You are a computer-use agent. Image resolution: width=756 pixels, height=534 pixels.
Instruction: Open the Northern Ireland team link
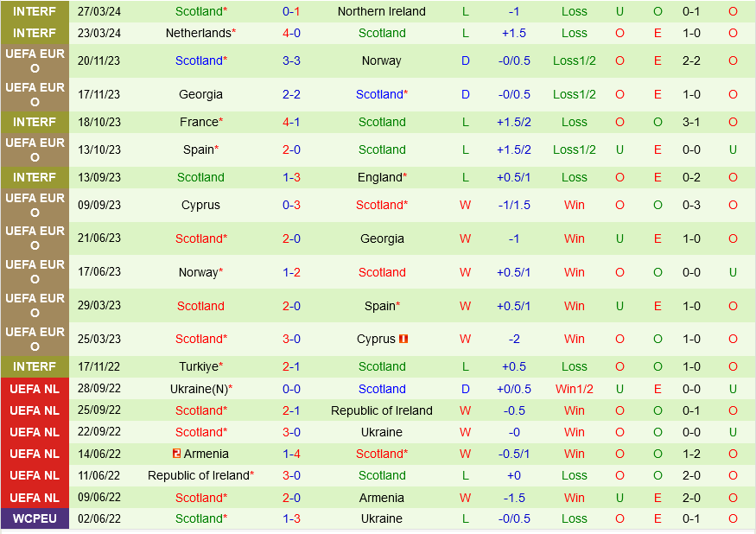tap(381, 11)
